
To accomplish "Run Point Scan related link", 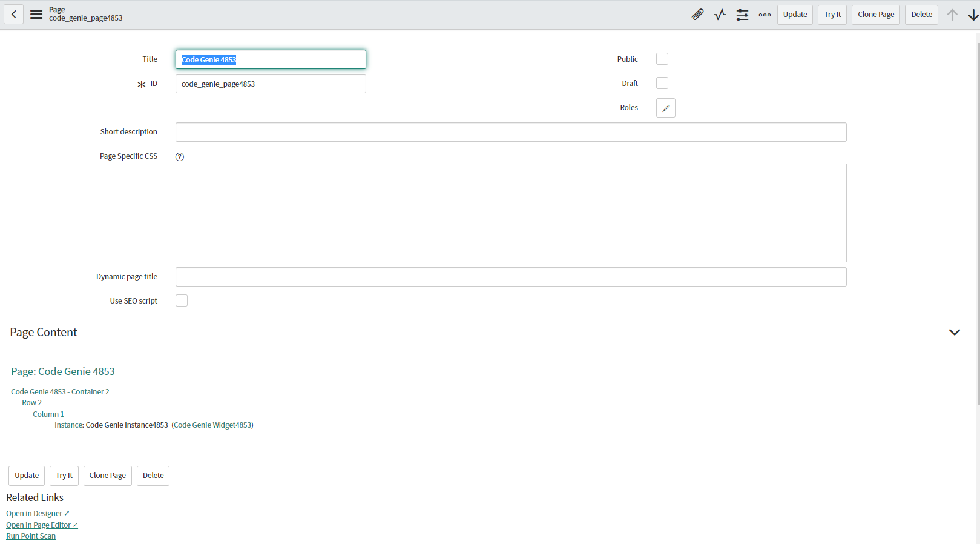I will (x=31, y=536).
